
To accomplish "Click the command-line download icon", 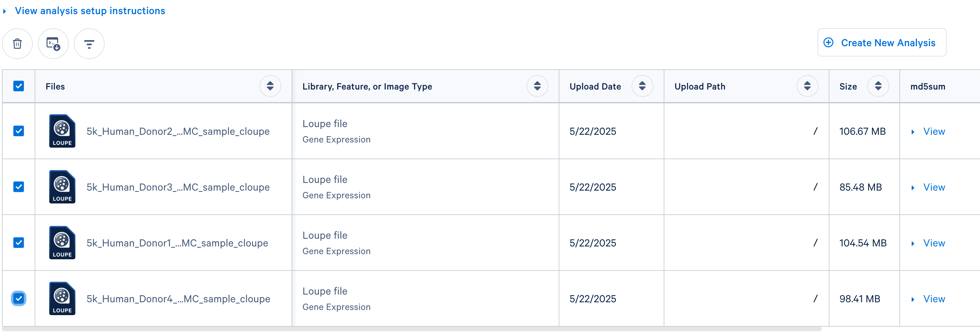I will coord(53,44).
